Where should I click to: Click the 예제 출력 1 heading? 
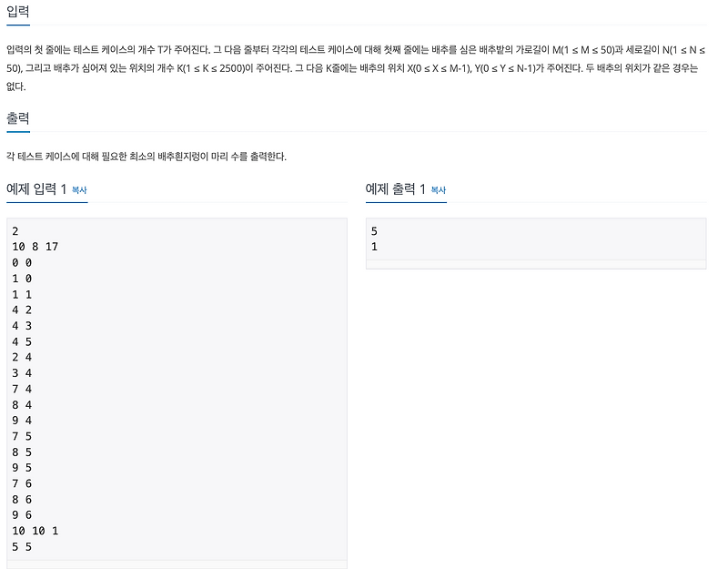(395, 189)
